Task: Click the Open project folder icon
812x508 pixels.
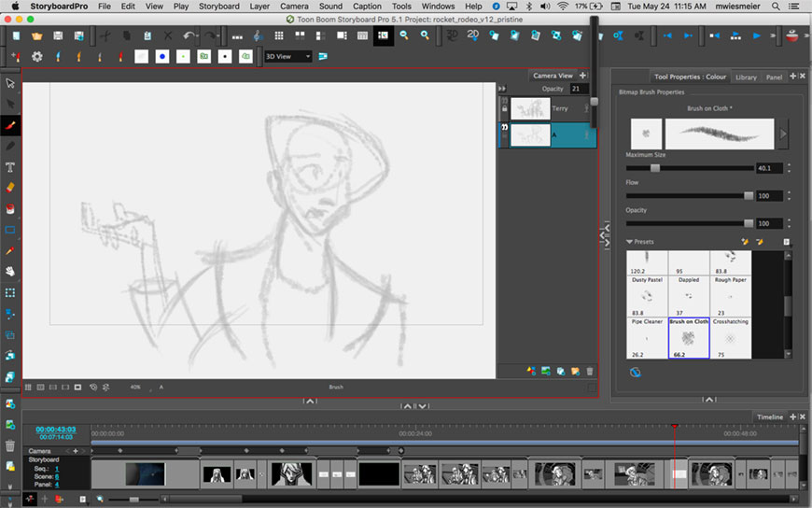Action: coord(36,35)
